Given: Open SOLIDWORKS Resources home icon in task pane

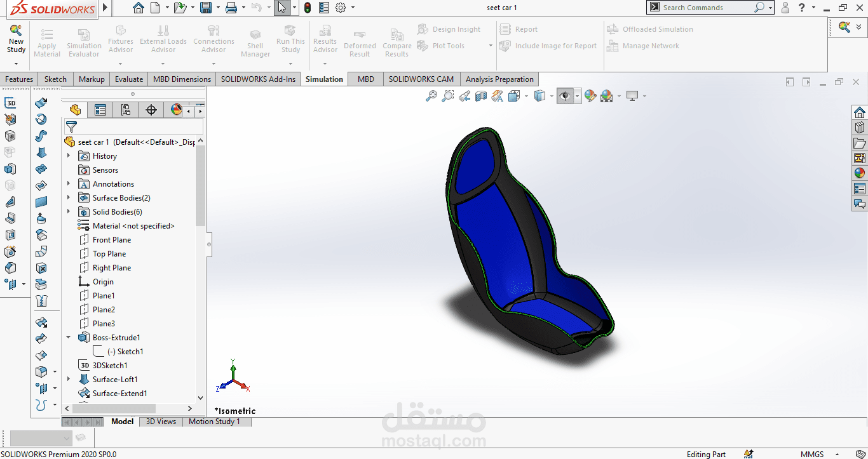Looking at the screenshot, I should point(860,112).
